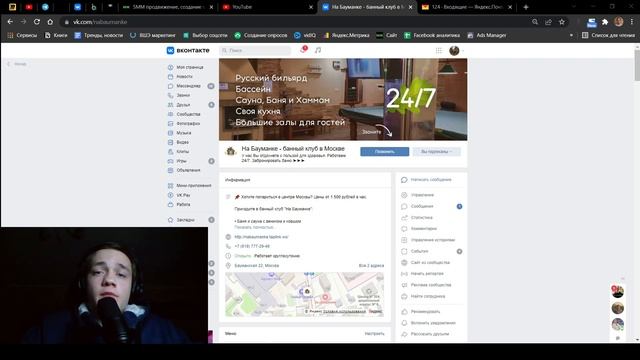Open Друзья in the VK sidebar
This screenshot has height=360, width=640.
point(179,105)
